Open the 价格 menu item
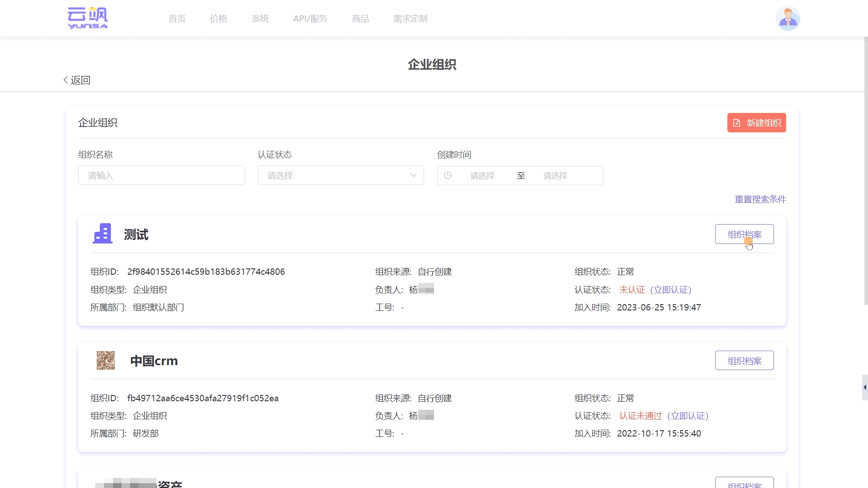 tap(218, 19)
